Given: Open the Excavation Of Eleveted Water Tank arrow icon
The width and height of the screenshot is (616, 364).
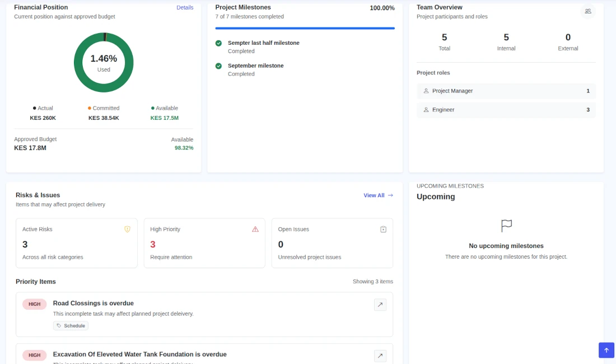Looking at the screenshot, I should 380,356.
